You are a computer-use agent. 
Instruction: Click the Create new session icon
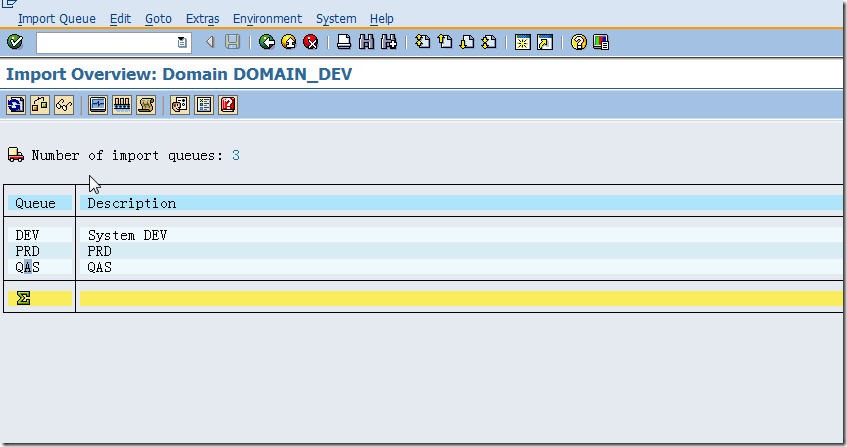click(522, 42)
